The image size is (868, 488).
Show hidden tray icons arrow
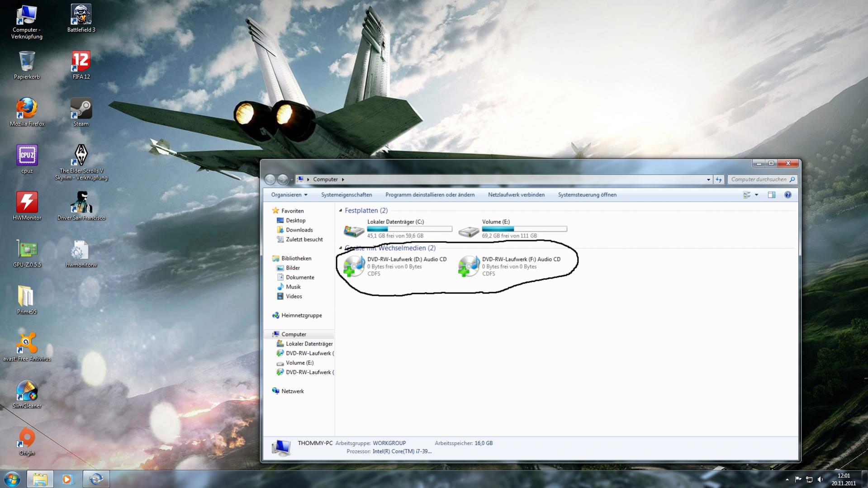click(787, 479)
